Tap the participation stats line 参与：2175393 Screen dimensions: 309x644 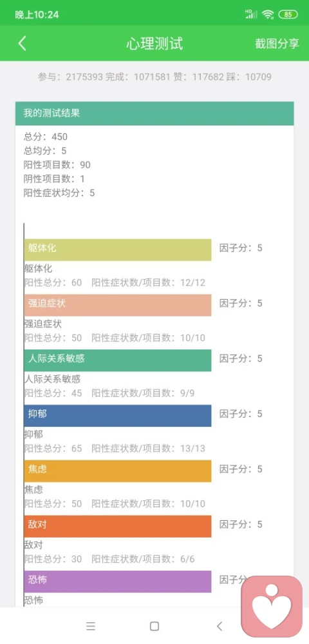pos(70,77)
